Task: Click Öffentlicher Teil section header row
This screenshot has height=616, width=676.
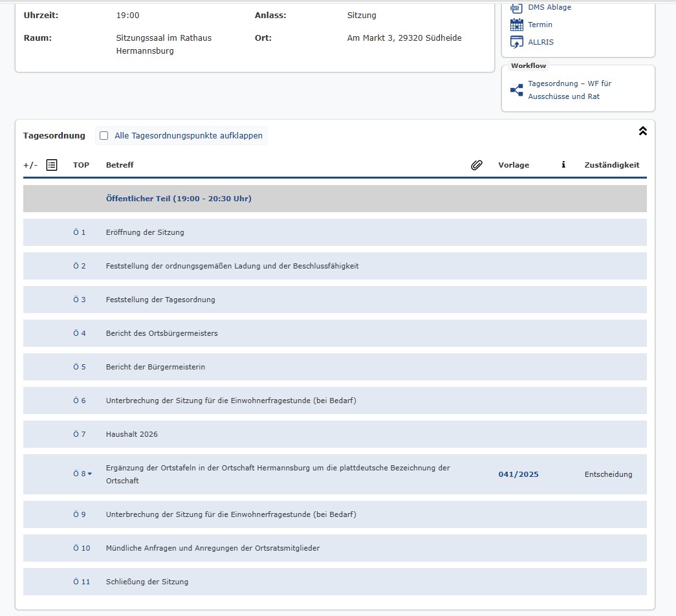Action: (179, 199)
